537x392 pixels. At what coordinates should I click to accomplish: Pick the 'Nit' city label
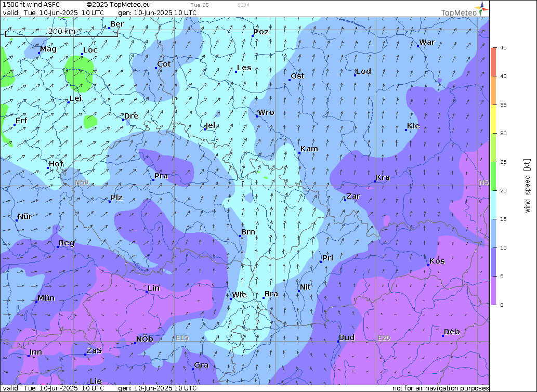[305, 287]
